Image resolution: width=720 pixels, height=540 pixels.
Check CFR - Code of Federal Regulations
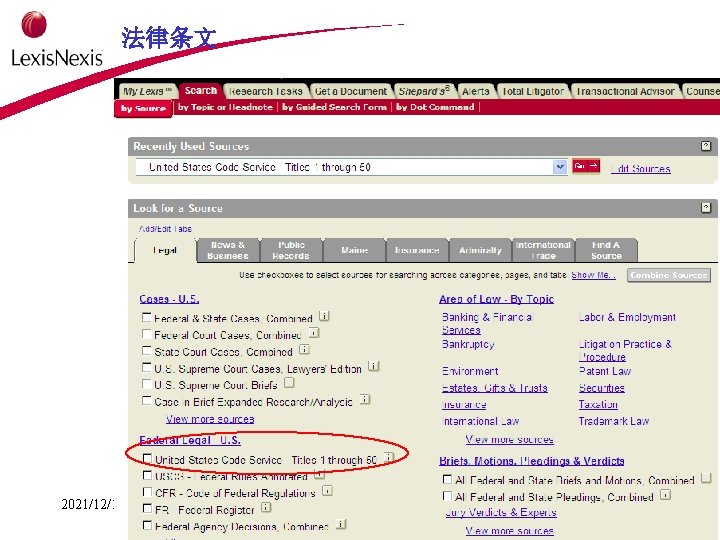coord(147,492)
